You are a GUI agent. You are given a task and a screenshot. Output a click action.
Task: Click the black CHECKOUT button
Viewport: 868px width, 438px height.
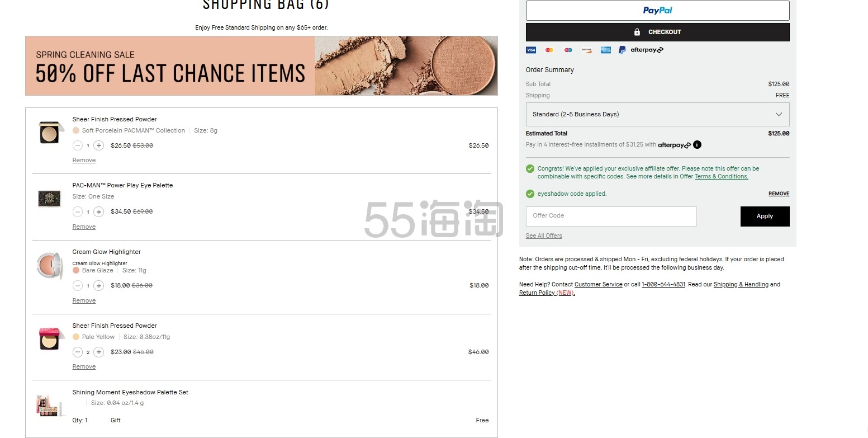[x=657, y=32]
